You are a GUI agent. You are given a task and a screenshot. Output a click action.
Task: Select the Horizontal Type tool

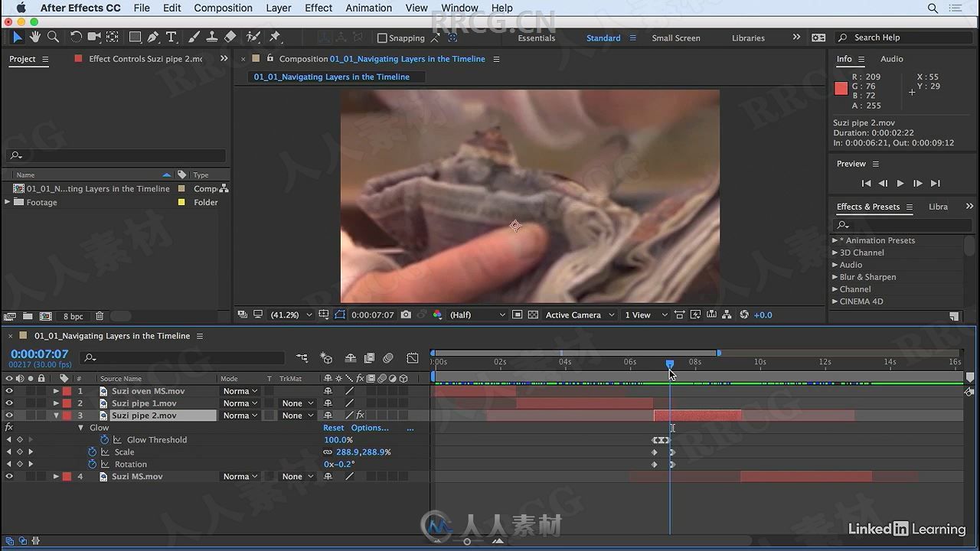tap(171, 37)
